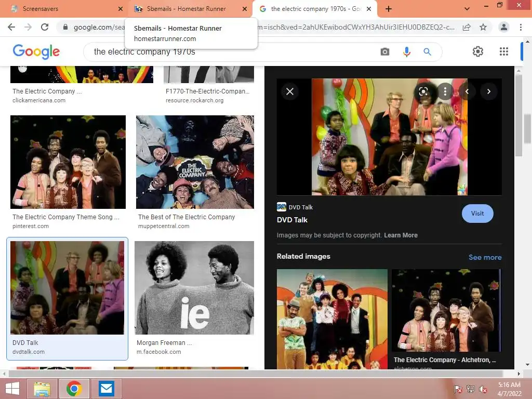
Task: Expand the tab search dropdown
Action: 467,9
